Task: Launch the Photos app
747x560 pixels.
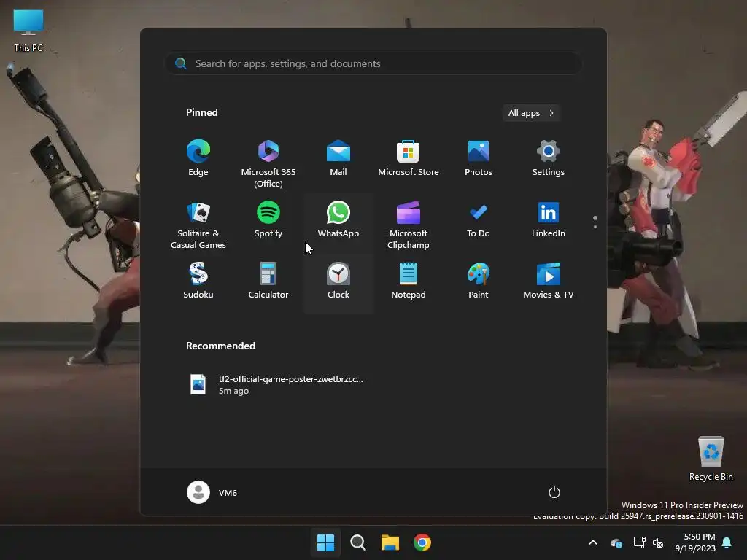Action: click(x=479, y=158)
